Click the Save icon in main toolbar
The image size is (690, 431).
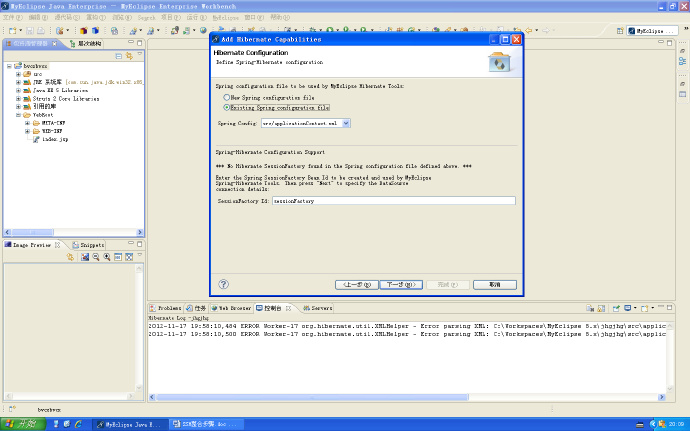(x=29, y=30)
